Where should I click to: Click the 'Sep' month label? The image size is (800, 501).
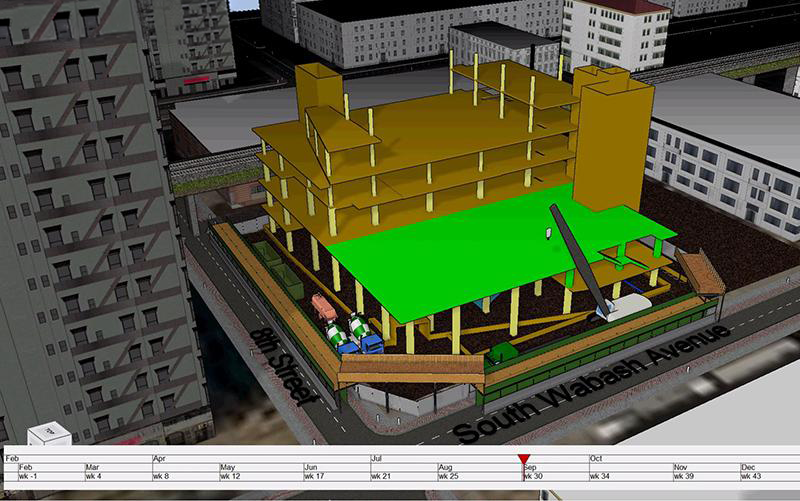(531, 467)
